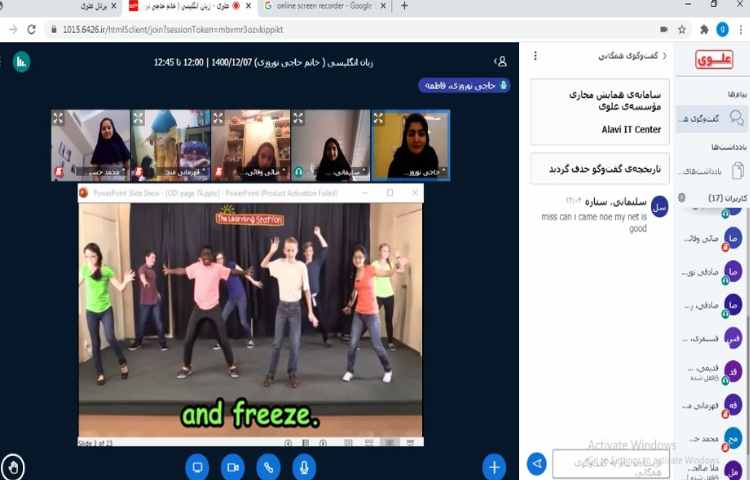Select user صانی ولائی in participants list
Image resolution: width=750 pixels, height=480 pixels.
(x=712, y=238)
